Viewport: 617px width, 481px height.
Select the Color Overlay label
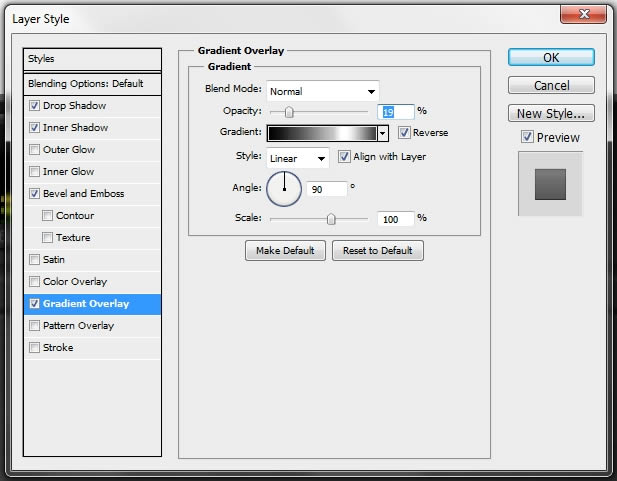(x=75, y=282)
